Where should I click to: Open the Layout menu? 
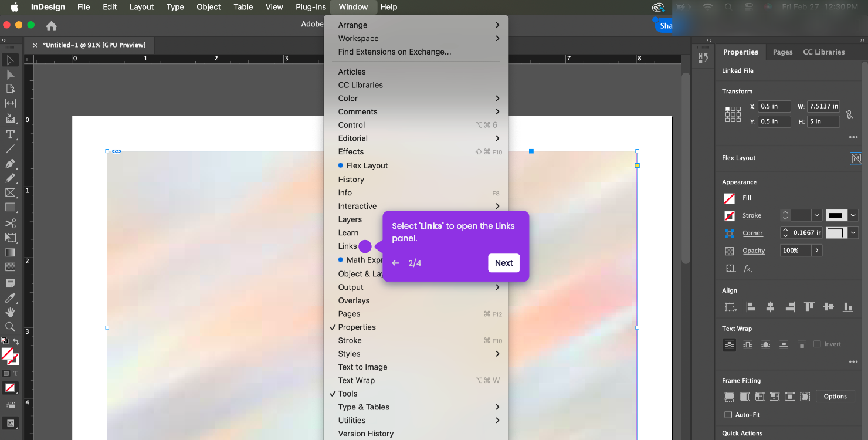[x=141, y=7]
